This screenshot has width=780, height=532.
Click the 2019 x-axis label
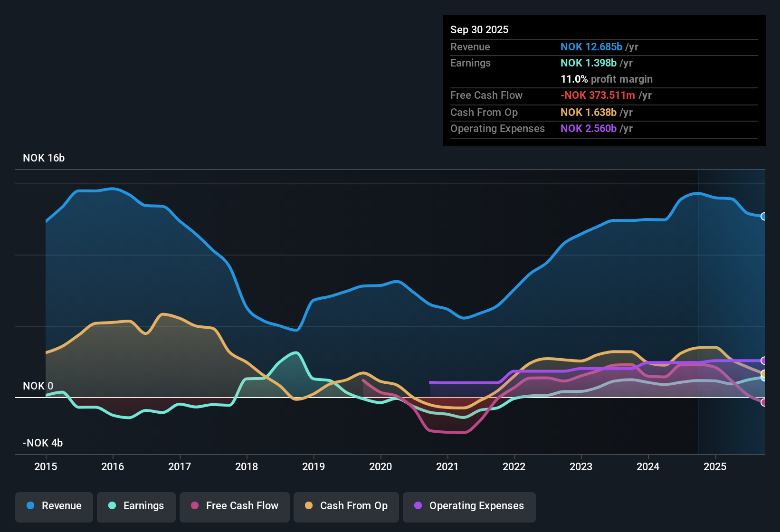coord(314,466)
